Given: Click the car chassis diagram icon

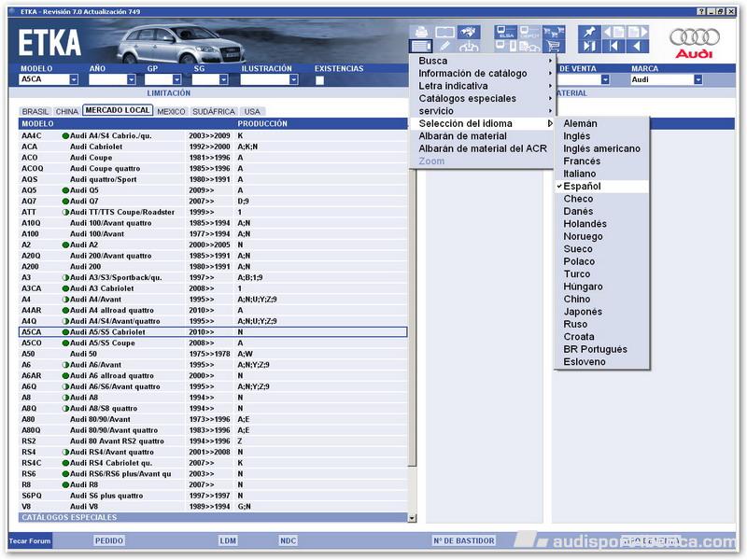Looking at the screenshot, I should point(469,46).
